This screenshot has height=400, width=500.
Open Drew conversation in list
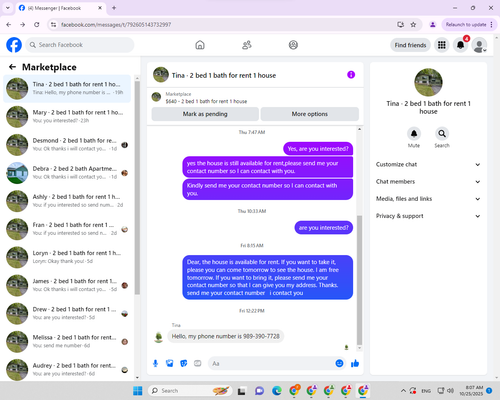67,313
